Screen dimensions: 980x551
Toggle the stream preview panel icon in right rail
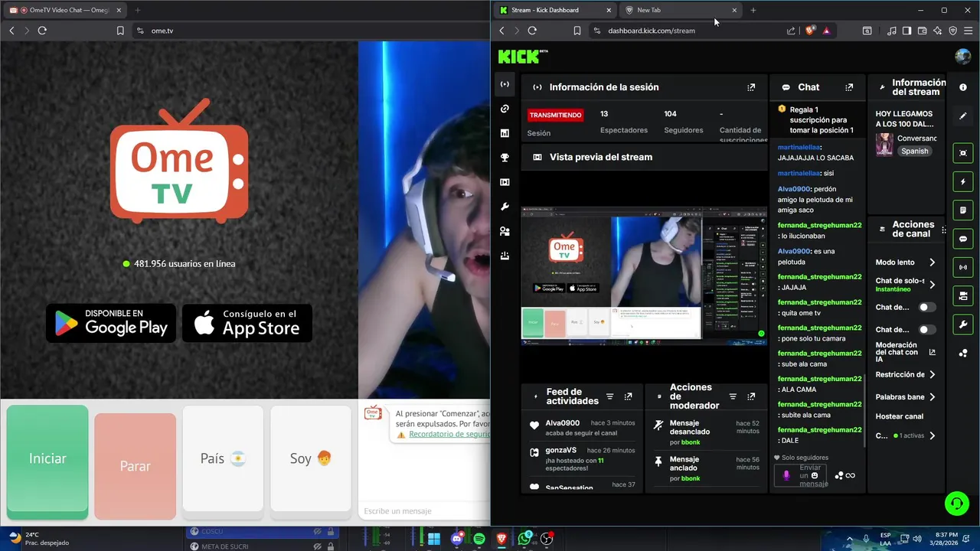[963, 153]
